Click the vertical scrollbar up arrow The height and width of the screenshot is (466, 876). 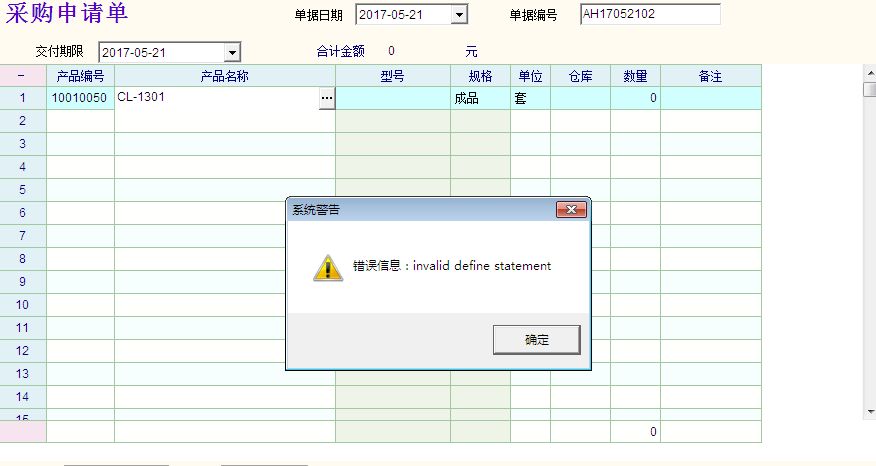869,73
